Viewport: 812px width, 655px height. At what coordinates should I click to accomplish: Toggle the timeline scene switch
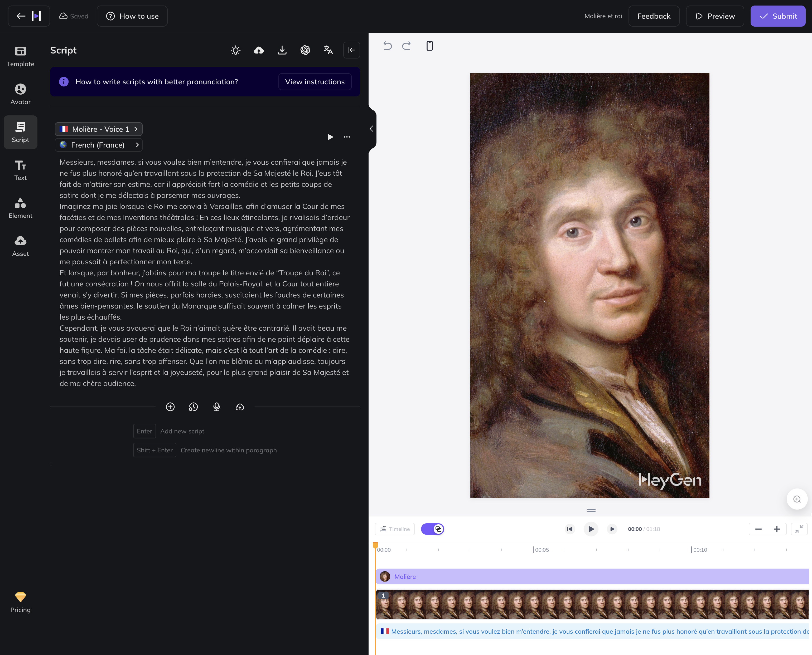click(x=432, y=529)
